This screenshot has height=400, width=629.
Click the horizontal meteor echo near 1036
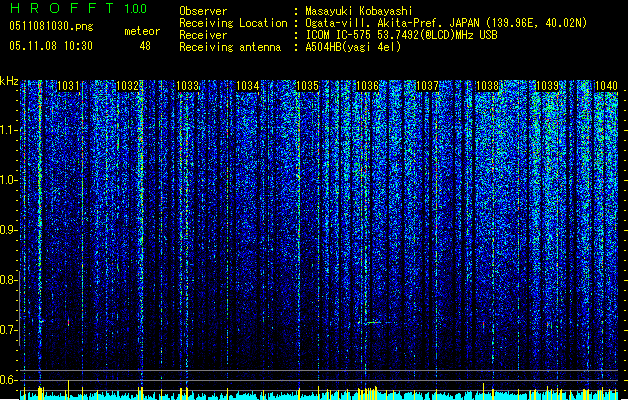click(x=375, y=322)
